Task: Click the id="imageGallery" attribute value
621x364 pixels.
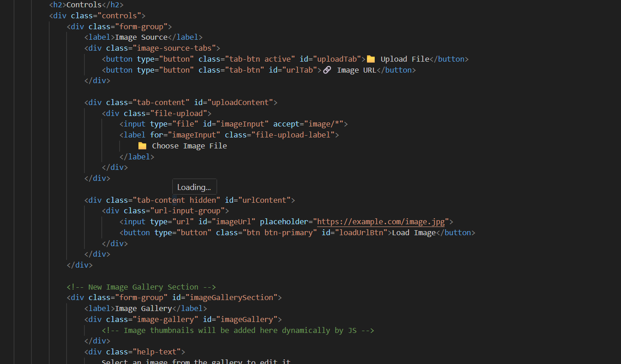Action: tap(247, 320)
